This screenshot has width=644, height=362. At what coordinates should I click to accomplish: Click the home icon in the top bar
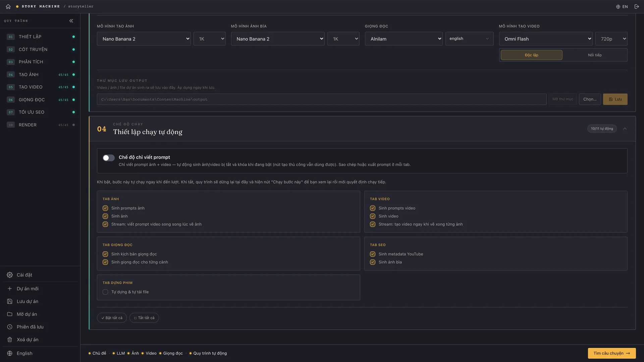click(8, 6)
